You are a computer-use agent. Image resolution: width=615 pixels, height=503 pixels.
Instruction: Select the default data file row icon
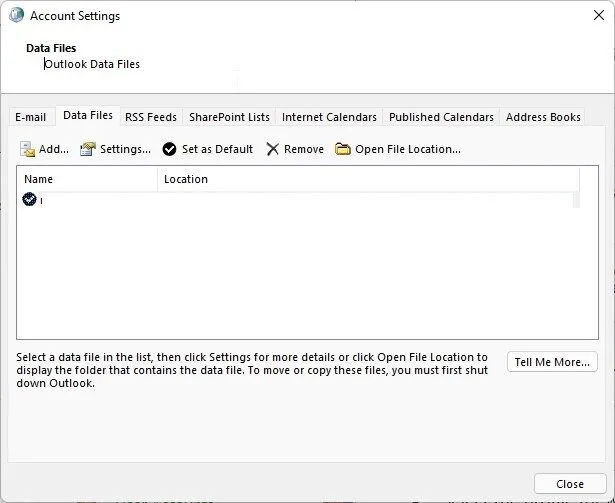click(29, 199)
